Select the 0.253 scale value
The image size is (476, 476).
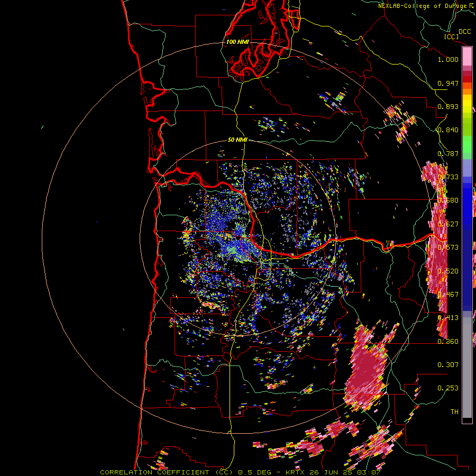click(448, 388)
